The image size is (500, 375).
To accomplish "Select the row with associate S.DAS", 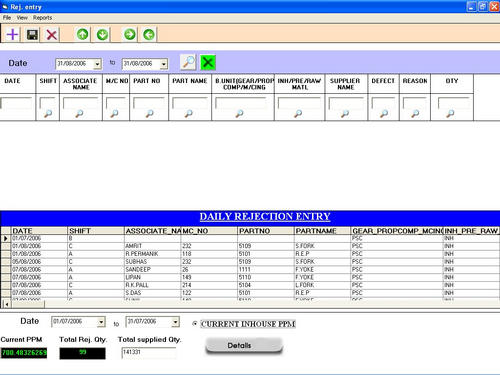I will pyautogui.click(x=250, y=293).
